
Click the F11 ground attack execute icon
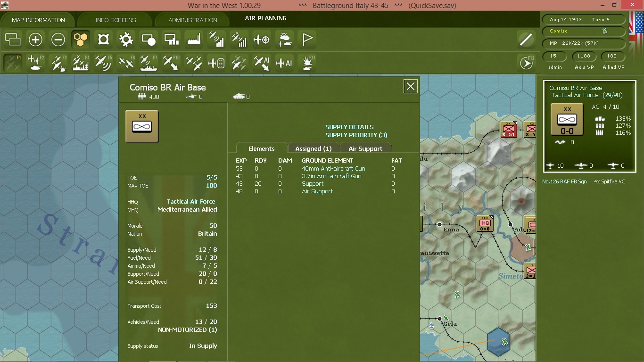(307, 63)
